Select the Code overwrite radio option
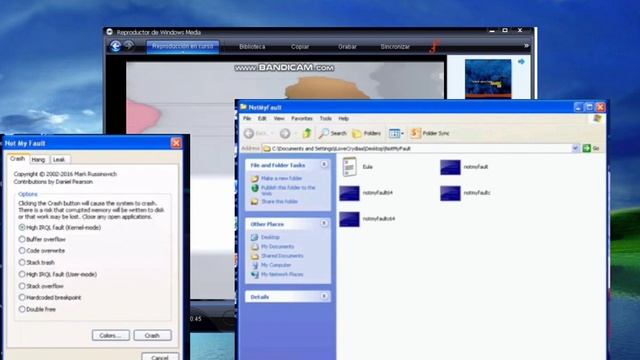Image resolution: width=640 pixels, height=360 pixels. (22, 251)
